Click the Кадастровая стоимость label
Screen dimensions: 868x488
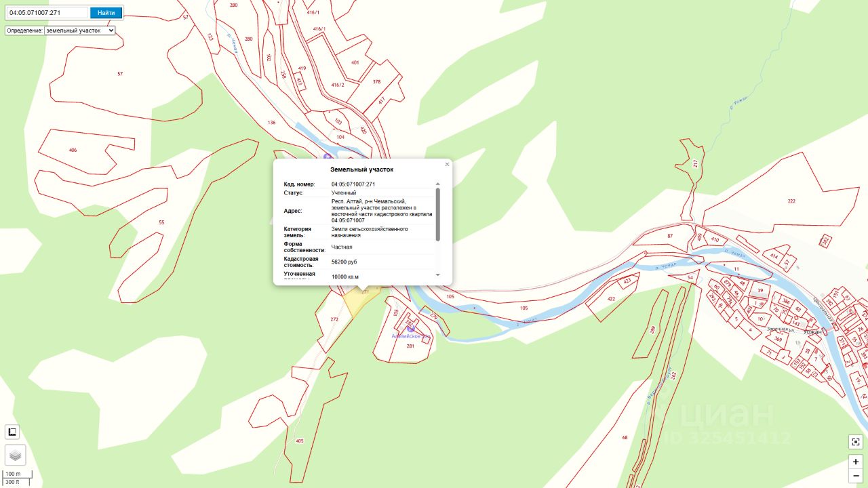pyautogui.click(x=301, y=262)
